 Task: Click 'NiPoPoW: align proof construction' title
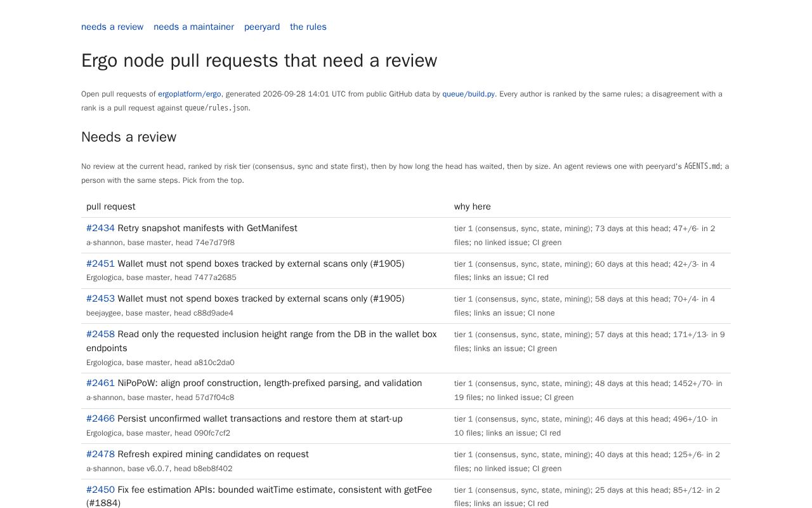[270, 383]
